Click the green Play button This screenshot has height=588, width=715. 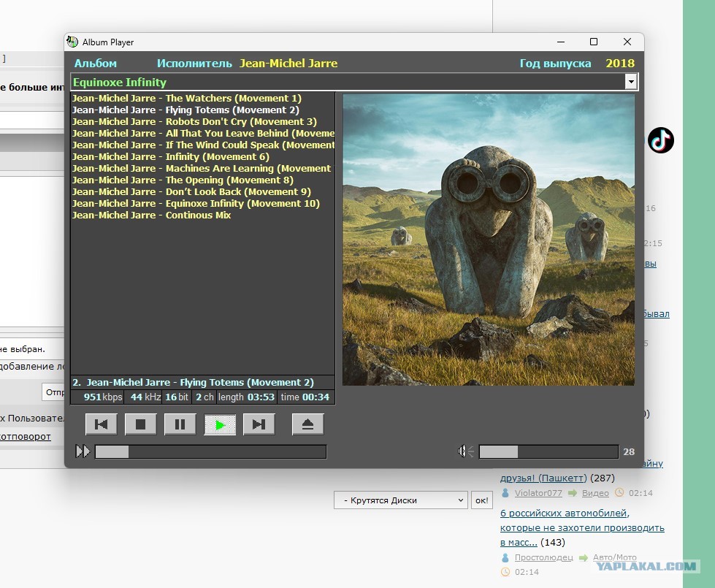pos(220,424)
